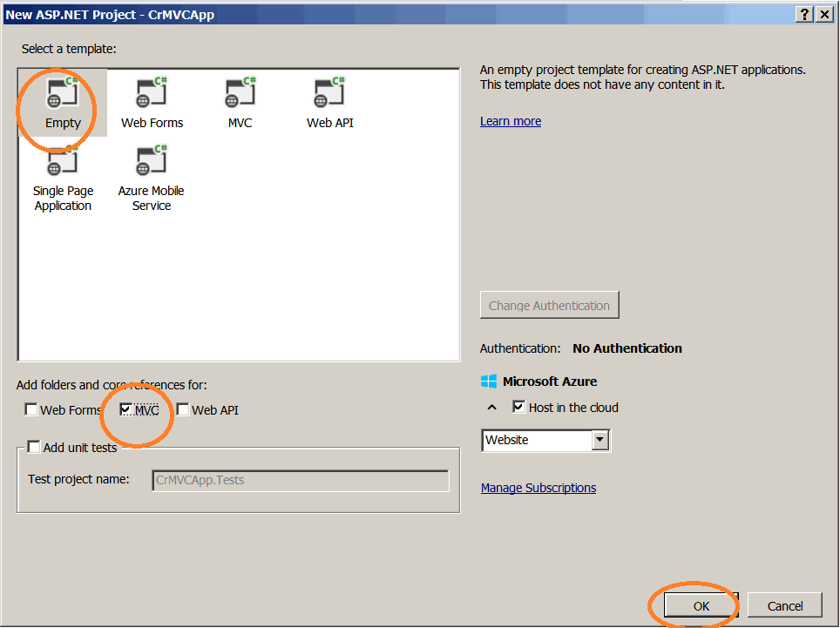Toggle Host in the cloud checkbox

[x=518, y=407]
